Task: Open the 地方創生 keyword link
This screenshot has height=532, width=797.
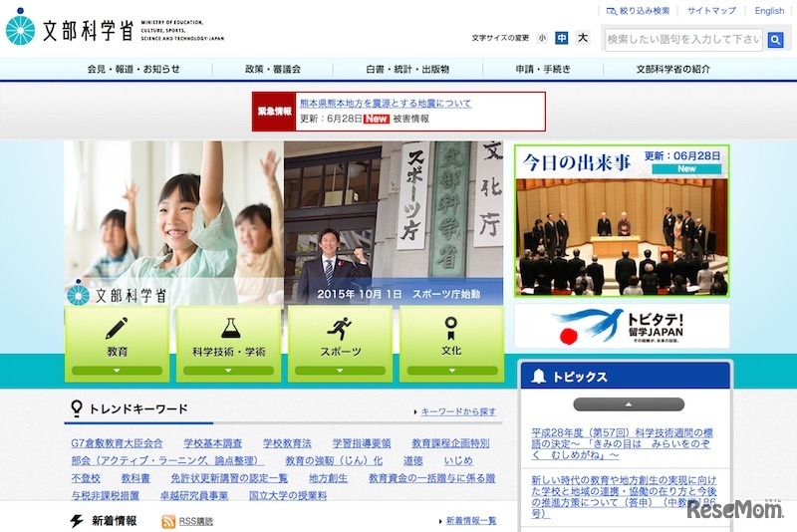Action: pyautogui.click(x=329, y=478)
